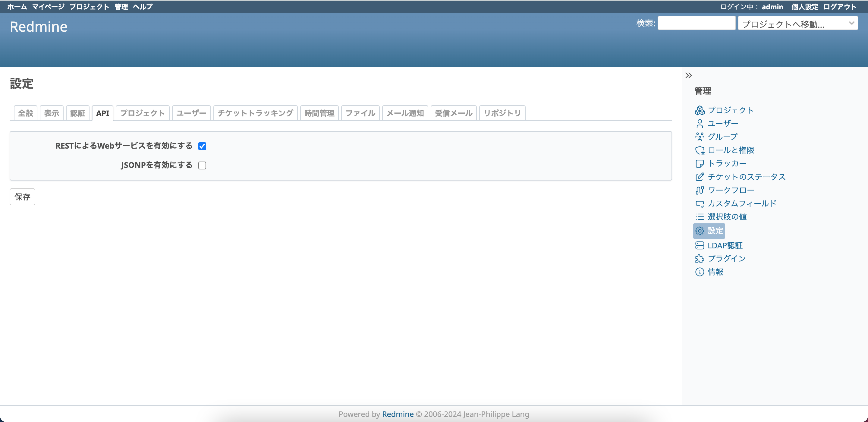
Task: Click the Tracker note icon in sidebar
Action: point(700,164)
